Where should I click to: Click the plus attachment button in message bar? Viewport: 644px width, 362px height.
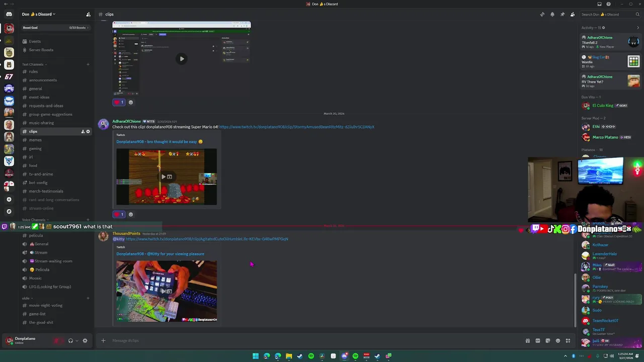coord(103,341)
